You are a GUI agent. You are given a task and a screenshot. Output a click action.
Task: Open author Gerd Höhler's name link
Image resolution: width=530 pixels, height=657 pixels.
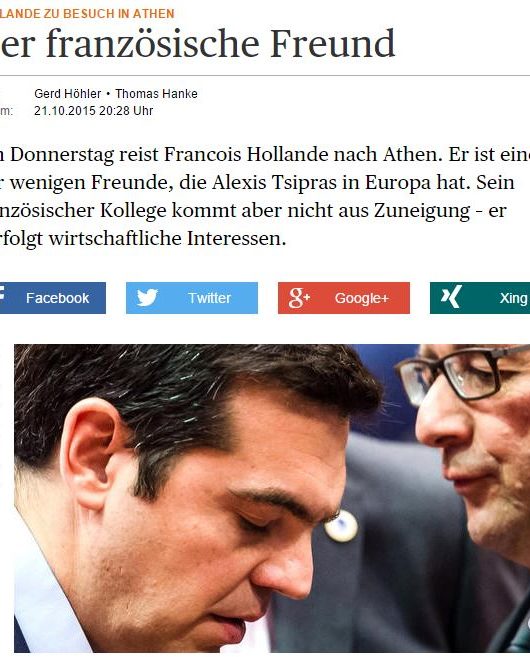pos(67,93)
